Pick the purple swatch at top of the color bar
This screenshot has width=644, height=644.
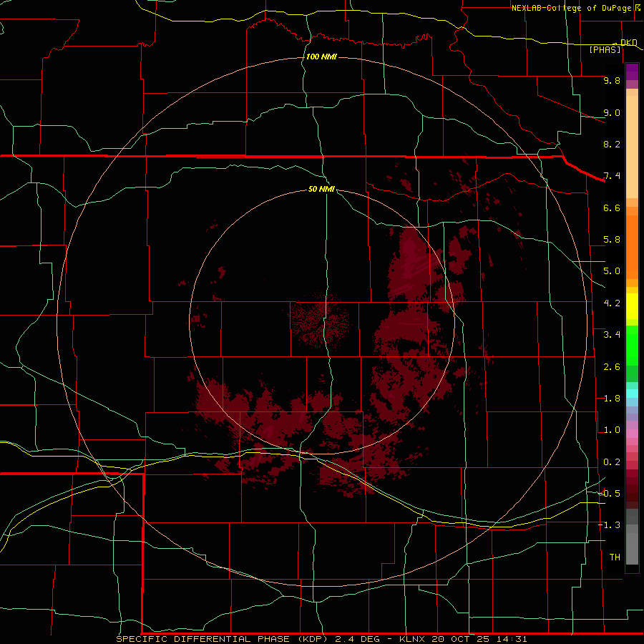[632, 72]
